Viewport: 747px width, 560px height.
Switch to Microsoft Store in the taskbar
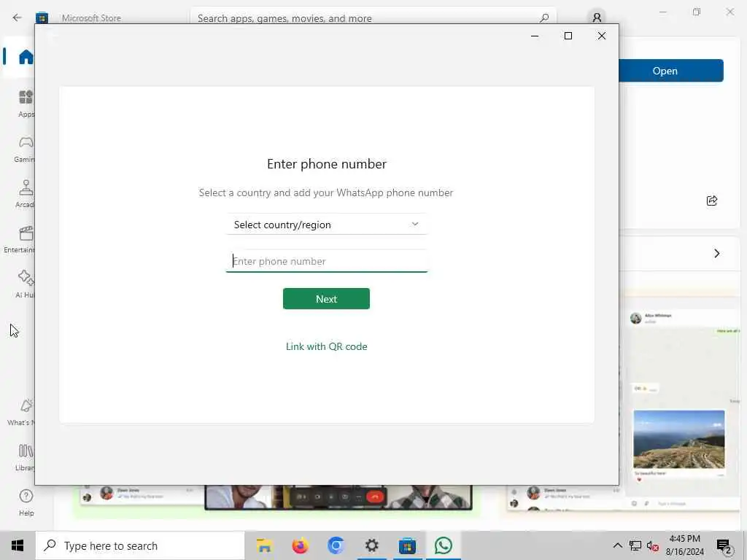tap(407, 545)
